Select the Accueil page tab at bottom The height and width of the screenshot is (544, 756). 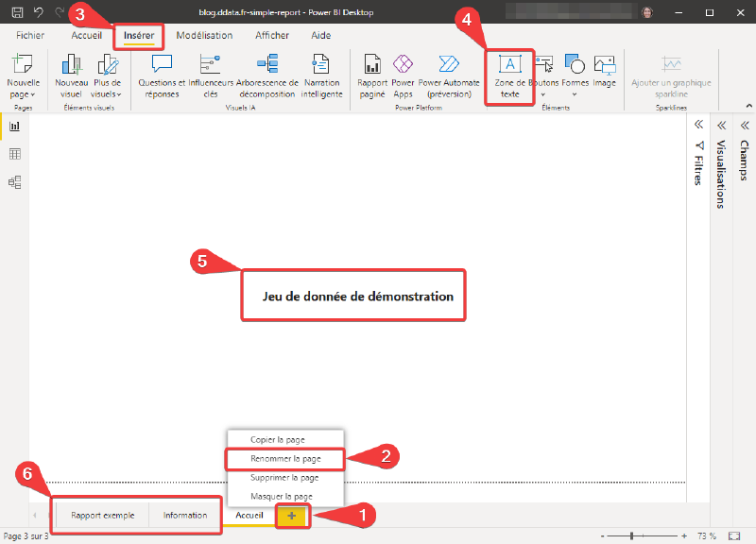point(249,515)
